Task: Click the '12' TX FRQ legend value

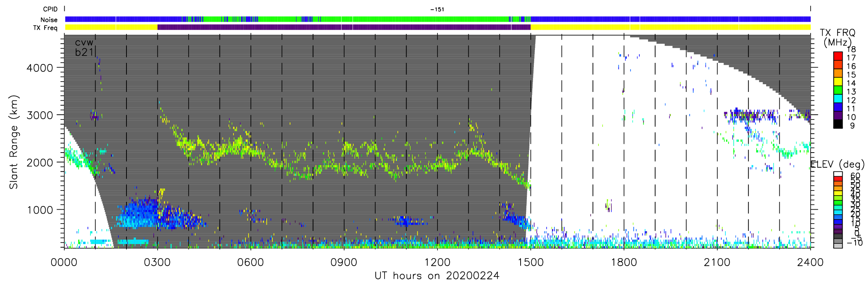Action: coord(851,100)
